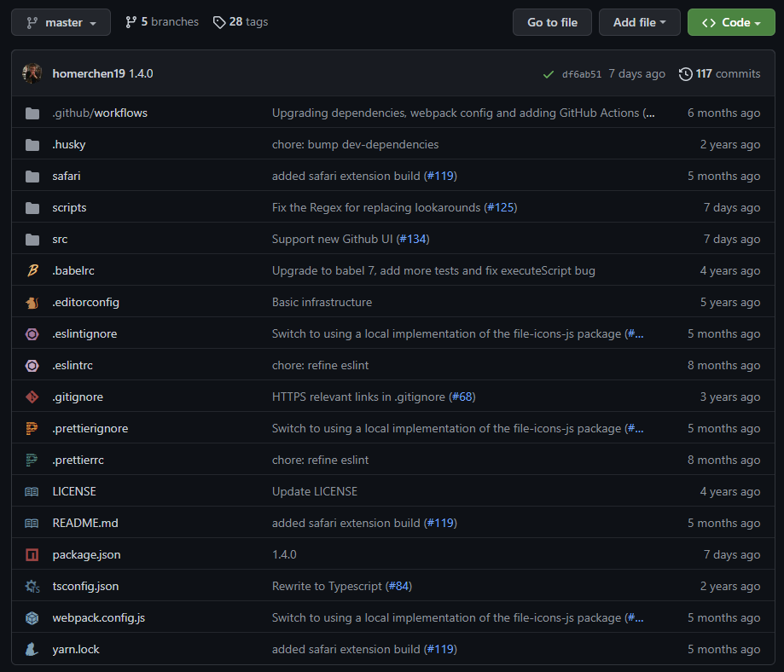Click the ESLint icon beside .eslintignore
Viewport: 784px width, 672px height.
pos(32,334)
